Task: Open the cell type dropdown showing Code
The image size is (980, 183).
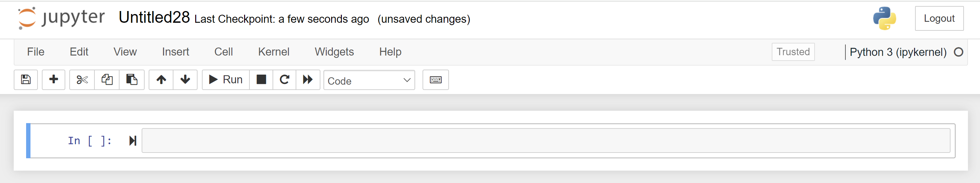Action: 369,80
